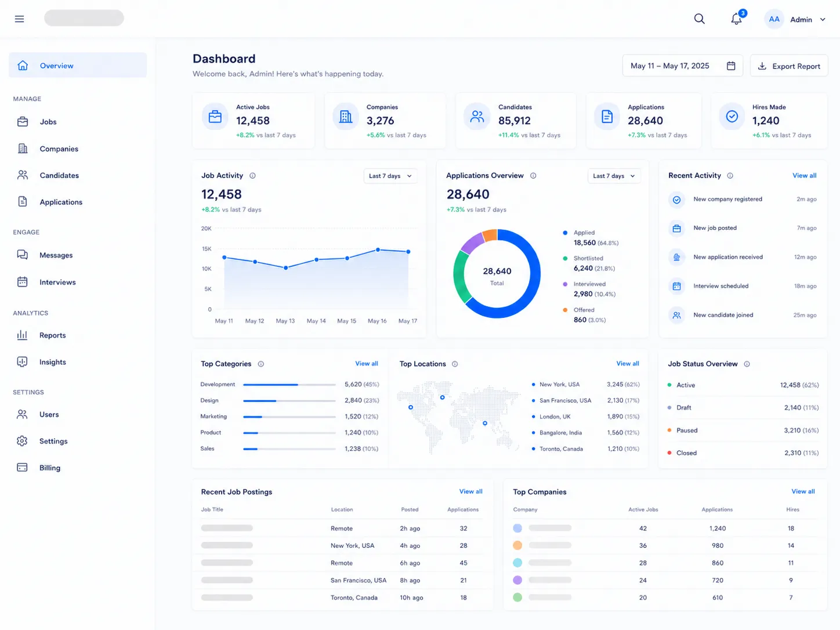
Task: Open Applications Overview Last 7 days dropdown
Action: click(x=614, y=176)
